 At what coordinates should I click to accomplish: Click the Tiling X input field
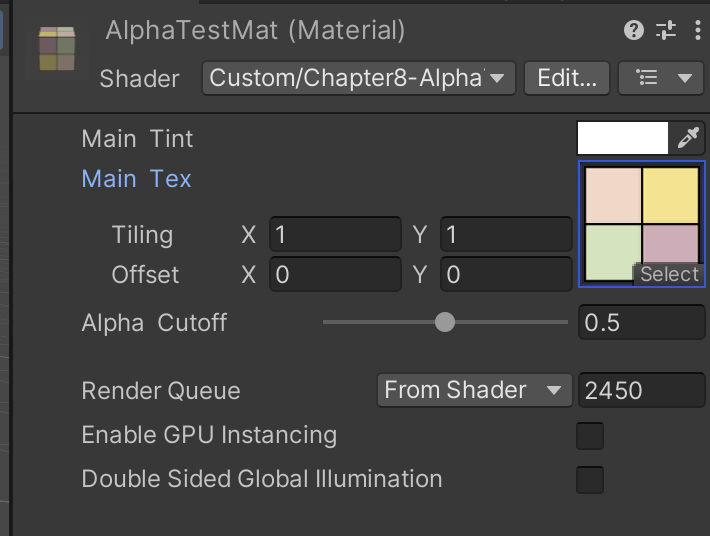[335, 235]
